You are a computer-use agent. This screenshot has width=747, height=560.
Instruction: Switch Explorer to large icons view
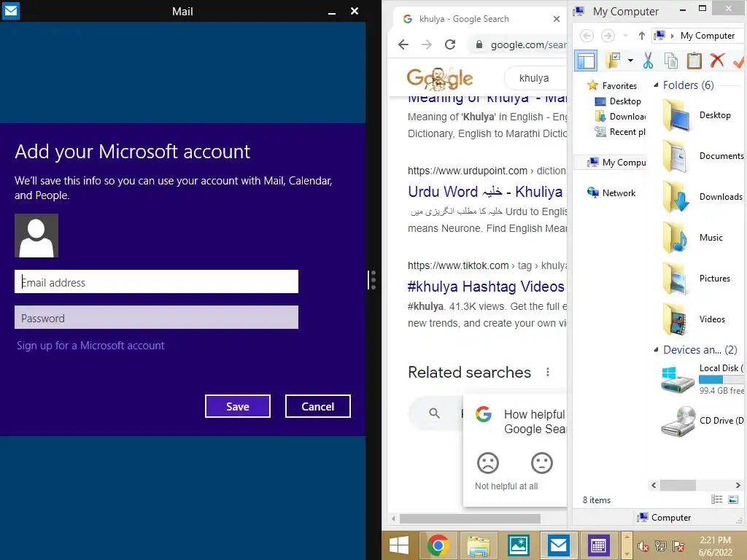pyautogui.click(x=733, y=499)
